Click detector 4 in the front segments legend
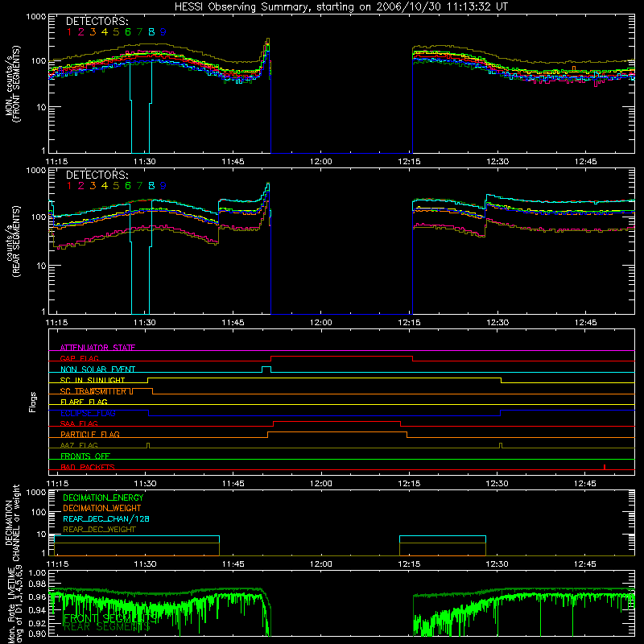Image resolution: width=644 pixels, height=644 pixels. (105, 32)
